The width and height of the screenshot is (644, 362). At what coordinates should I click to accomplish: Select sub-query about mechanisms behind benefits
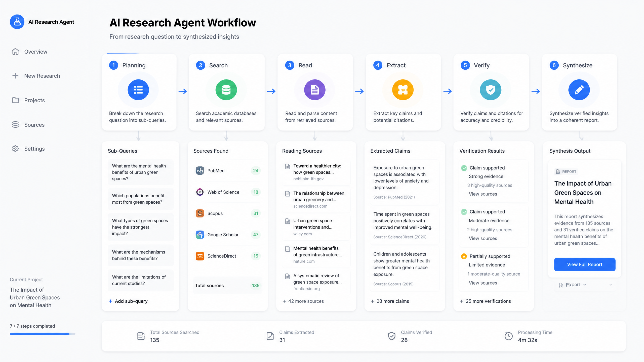click(x=141, y=255)
